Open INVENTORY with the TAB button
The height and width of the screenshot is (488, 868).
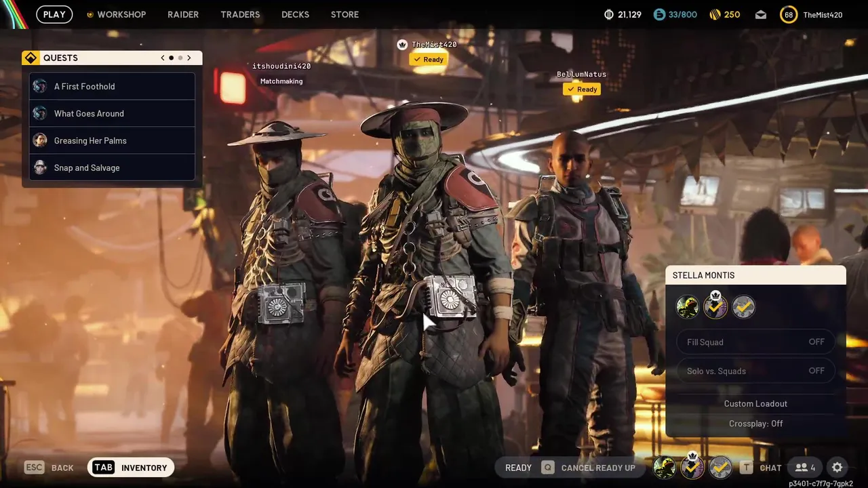coord(131,468)
